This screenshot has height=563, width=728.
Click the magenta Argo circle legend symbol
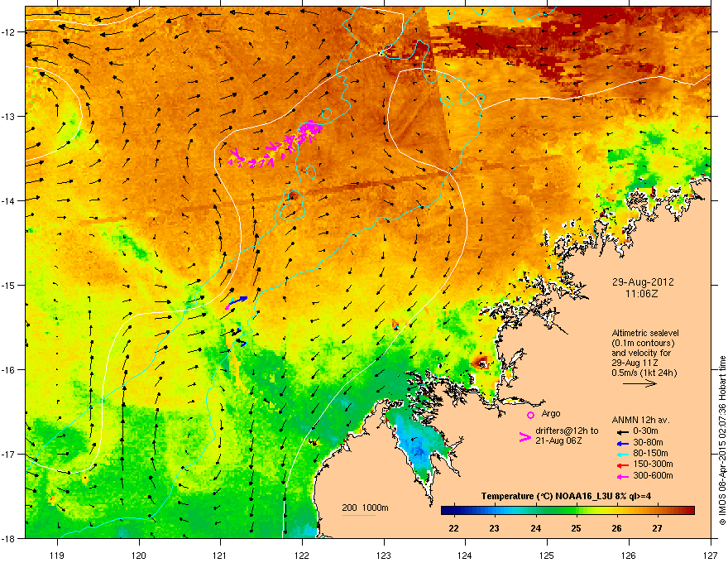coord(530,415)
